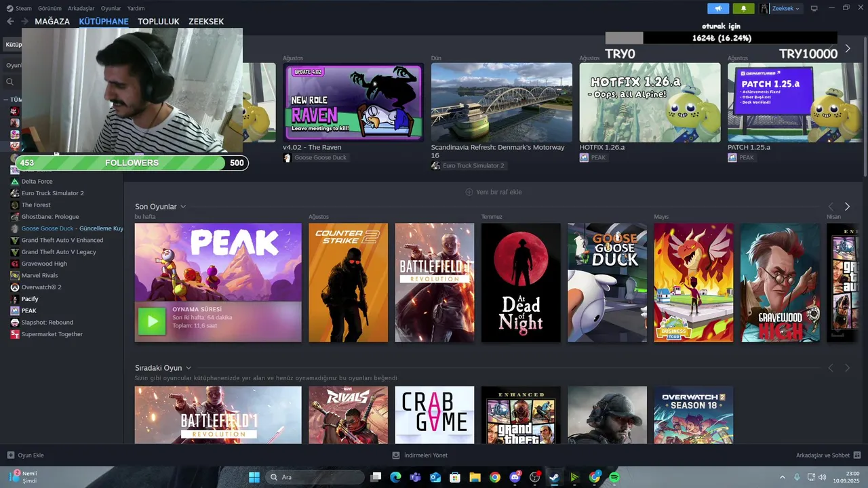Click the Windows Start button

254,477
